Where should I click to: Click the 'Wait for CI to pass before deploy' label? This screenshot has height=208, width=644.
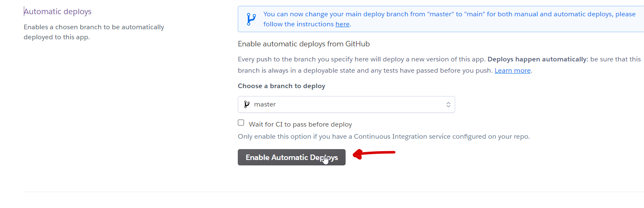(x=300, y=124)
